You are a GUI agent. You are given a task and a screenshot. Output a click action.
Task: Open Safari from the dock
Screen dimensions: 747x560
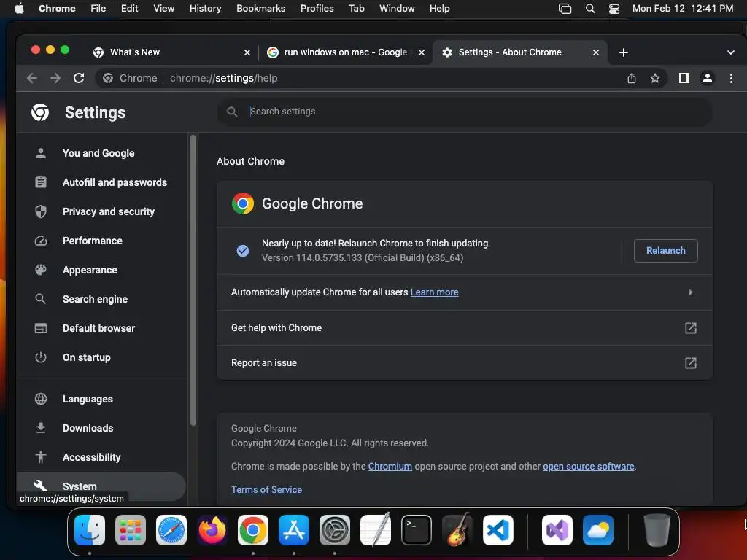pyautogui.click(x=171, y=529)
